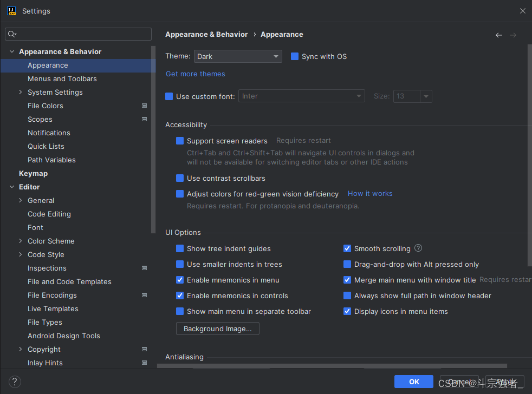
Task: Expand the Code Style node
Action: (21, 254)
